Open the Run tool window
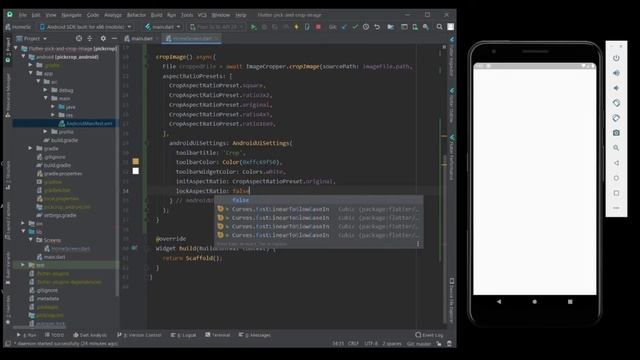640x360 pixels. (27, 335)
